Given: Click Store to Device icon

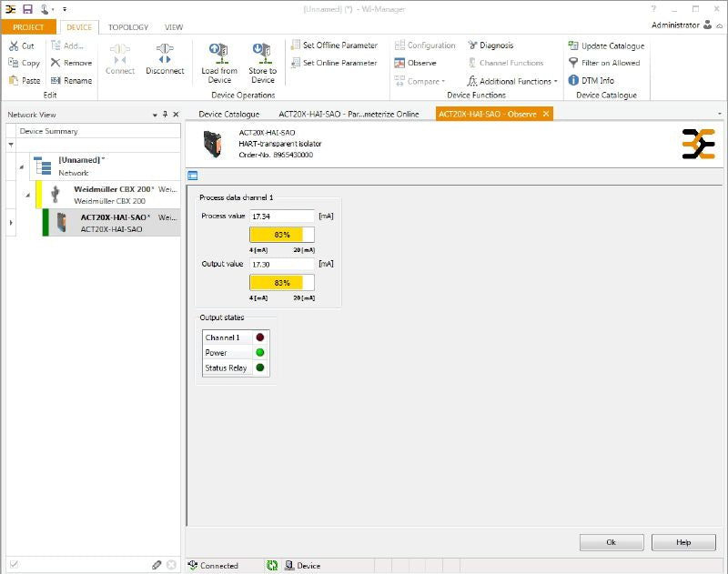Looking at the screenshot, I should tap(262, 53).
